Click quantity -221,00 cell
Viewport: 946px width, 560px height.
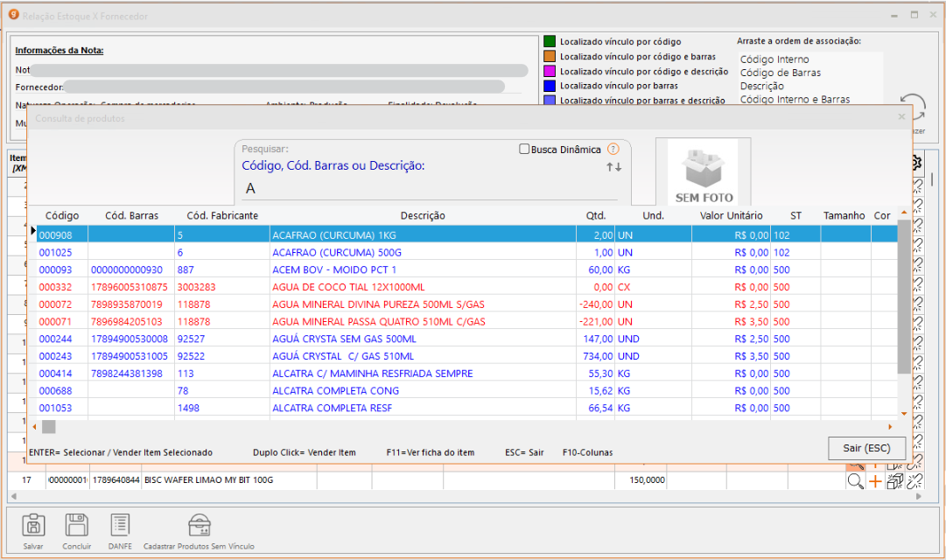tap(596, 322)
